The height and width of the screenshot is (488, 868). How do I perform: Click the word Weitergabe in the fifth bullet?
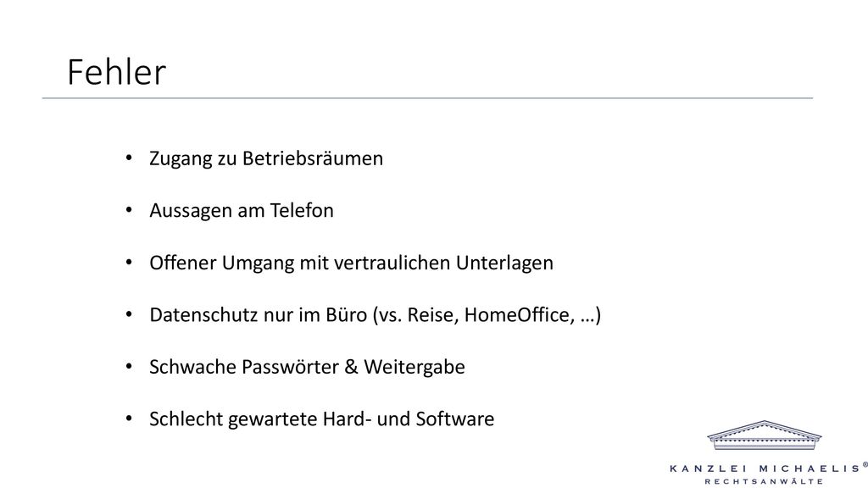414,367
